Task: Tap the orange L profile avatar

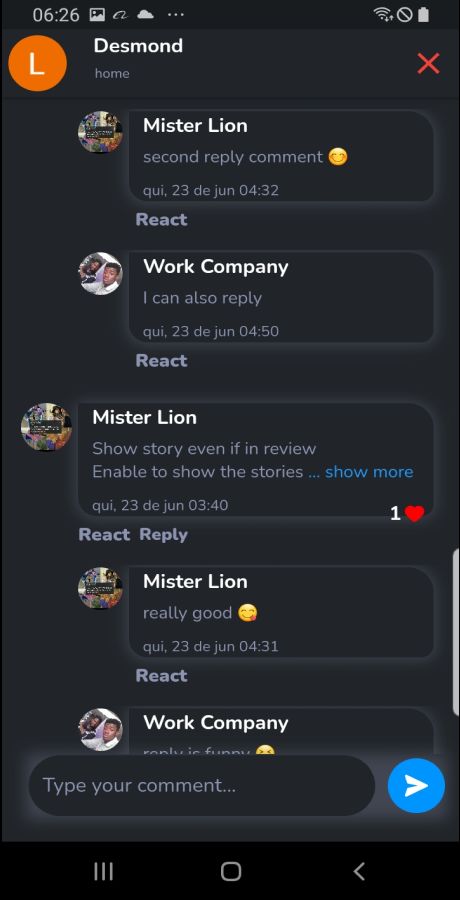Action: pos(37,63)
